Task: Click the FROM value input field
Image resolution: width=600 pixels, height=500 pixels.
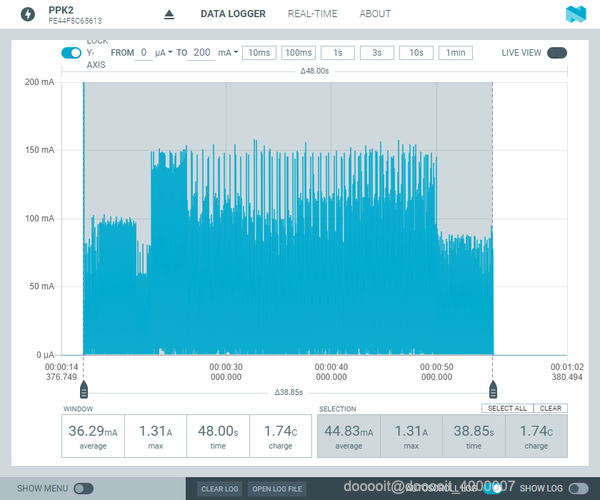Action: coord(143,53)
